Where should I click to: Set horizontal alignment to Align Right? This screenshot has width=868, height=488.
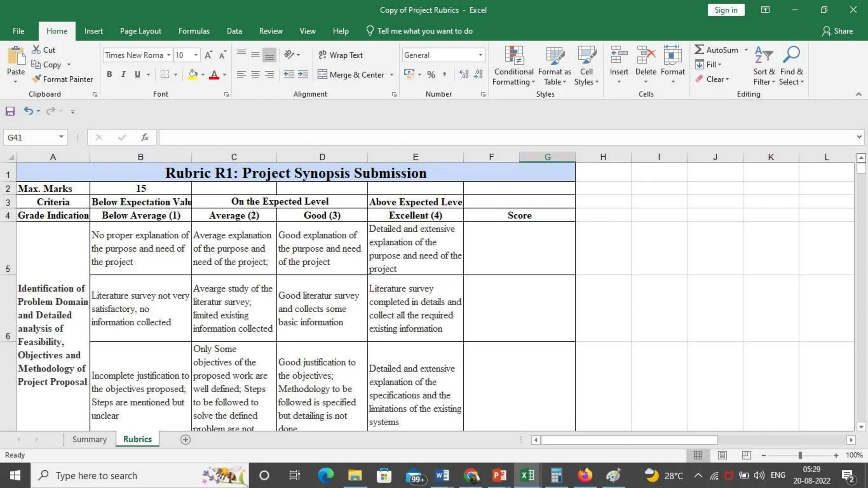point(269,75)
